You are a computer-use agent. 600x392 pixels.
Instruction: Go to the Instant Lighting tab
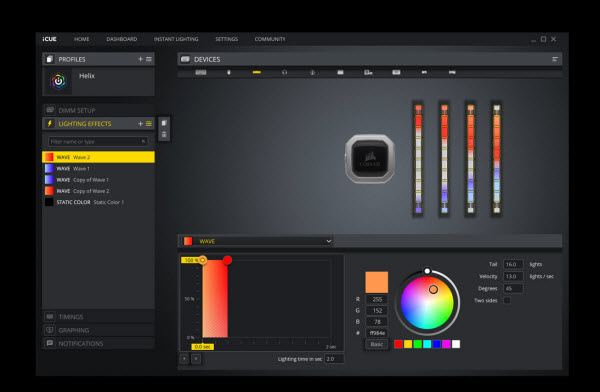click(x=176, y=39)
